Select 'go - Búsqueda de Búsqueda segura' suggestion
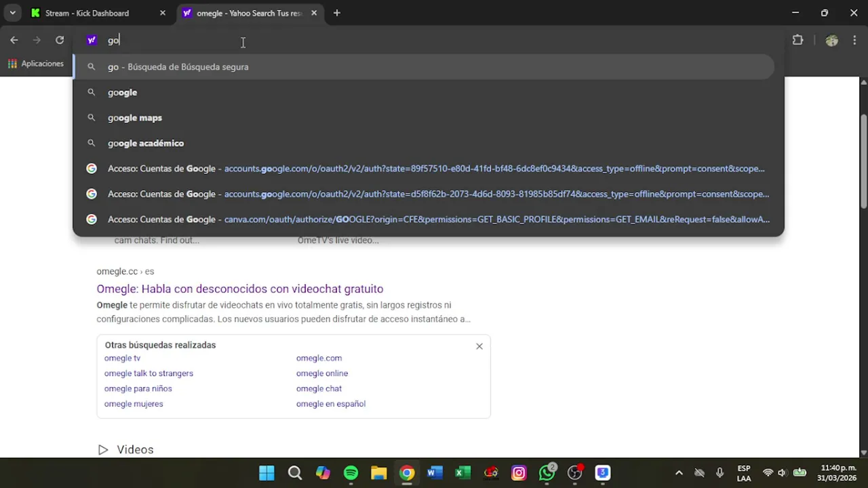The height and width of the screenshot is (488, 868). [423, 67]
